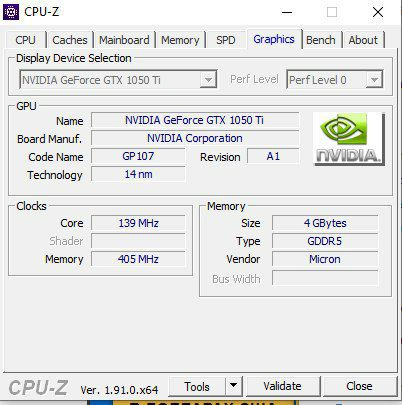Viewport: 402px width, 405px height.
Task: Click the Close button at bottom
Action: [359, 386]
